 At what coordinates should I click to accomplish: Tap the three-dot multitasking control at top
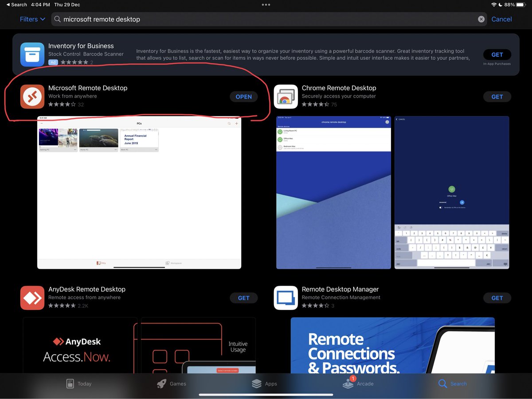tap(266, 4)
